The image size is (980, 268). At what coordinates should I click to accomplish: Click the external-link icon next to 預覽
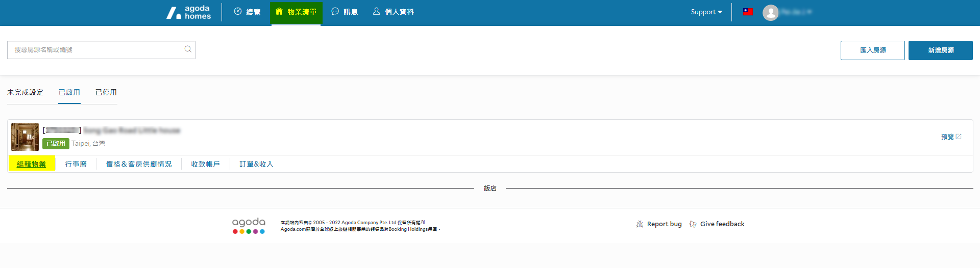[x=959, y=137]
